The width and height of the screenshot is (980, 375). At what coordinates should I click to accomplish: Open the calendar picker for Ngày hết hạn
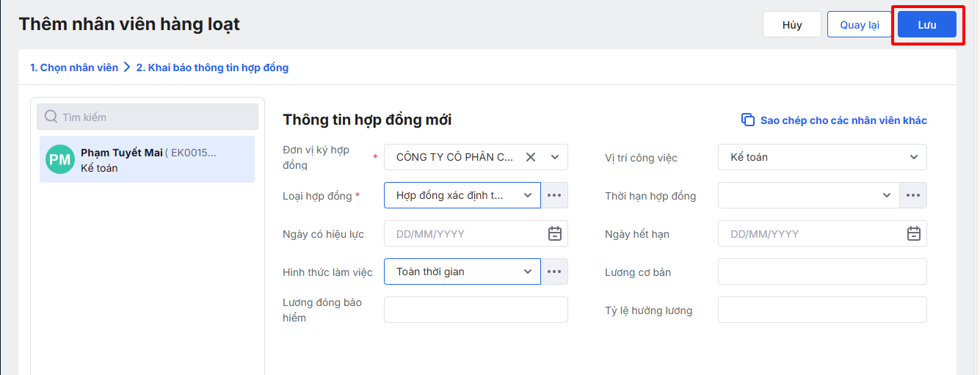click(913, 233)
